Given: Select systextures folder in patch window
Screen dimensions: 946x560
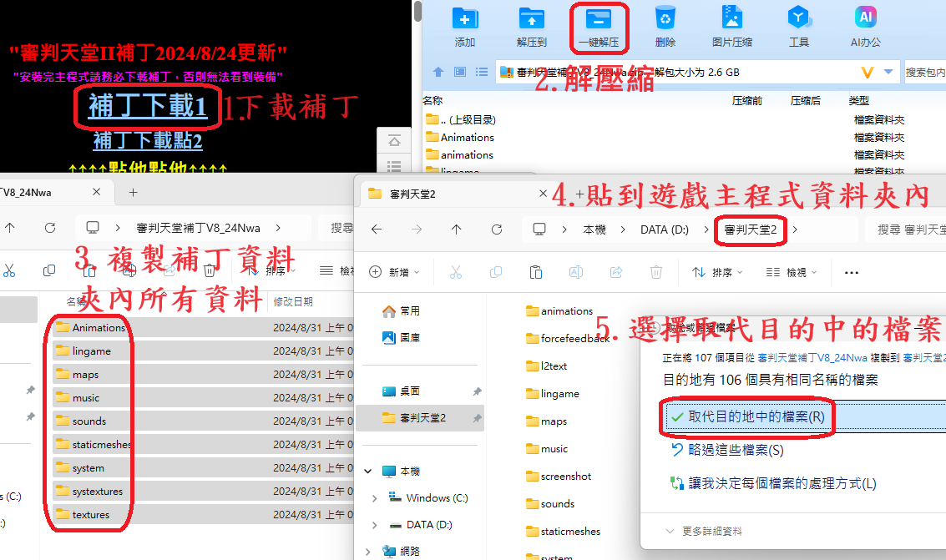Looking at the screenshot, I should (97, 492).
